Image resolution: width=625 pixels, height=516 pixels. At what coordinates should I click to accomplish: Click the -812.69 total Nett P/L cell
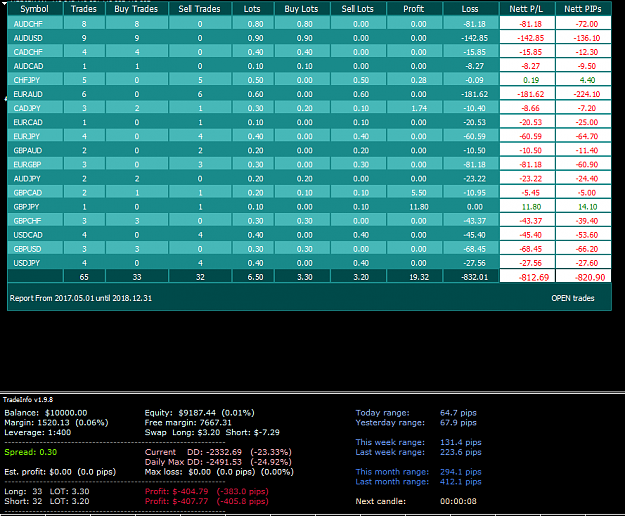pos(527,277)
